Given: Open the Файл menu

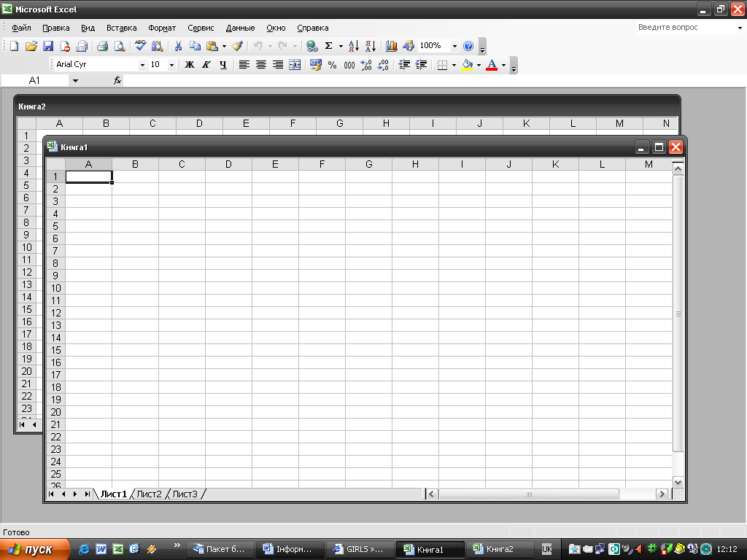Looking at the screenshot, I should (x=21, y=28).
